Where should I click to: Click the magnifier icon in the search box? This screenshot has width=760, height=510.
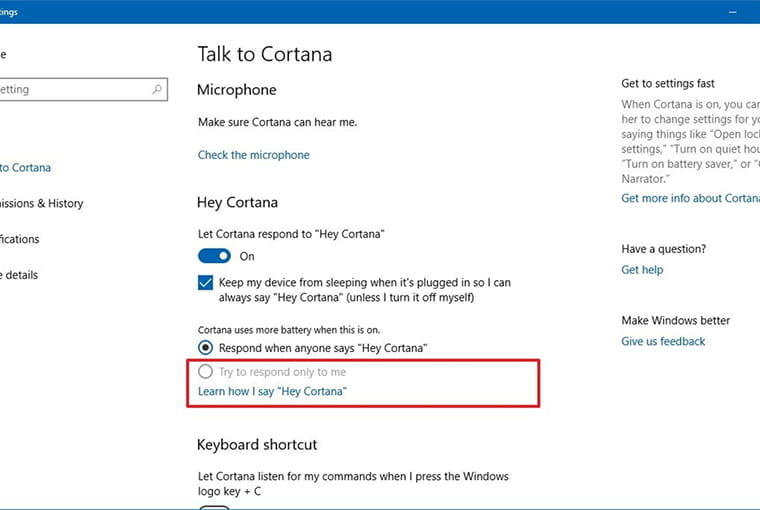tap(157, 89)
